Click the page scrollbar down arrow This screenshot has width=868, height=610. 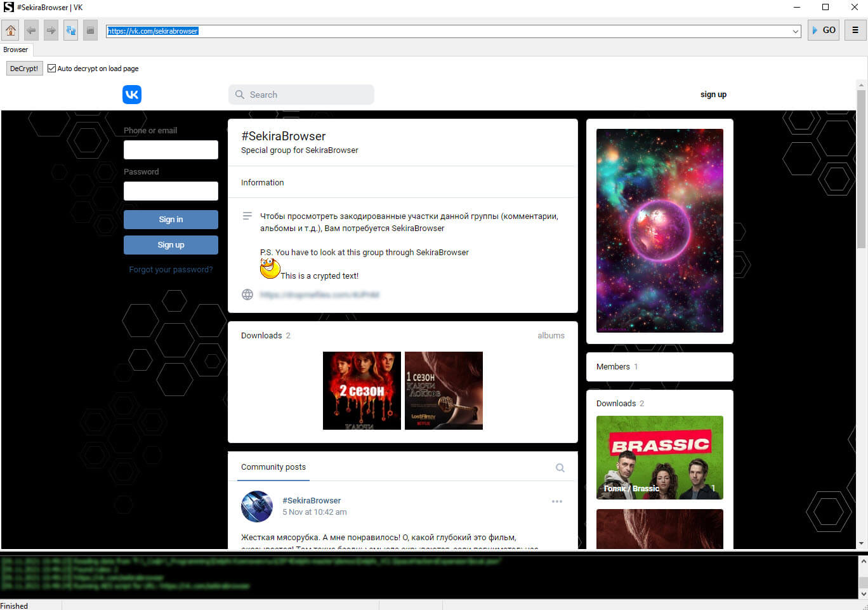point(861,543)
